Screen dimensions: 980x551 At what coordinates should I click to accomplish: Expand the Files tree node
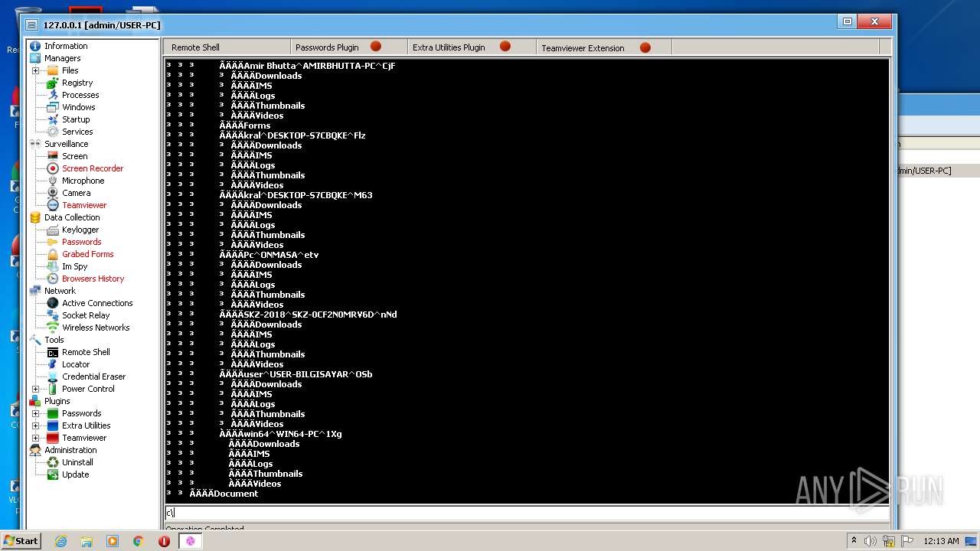pos(35,70)
